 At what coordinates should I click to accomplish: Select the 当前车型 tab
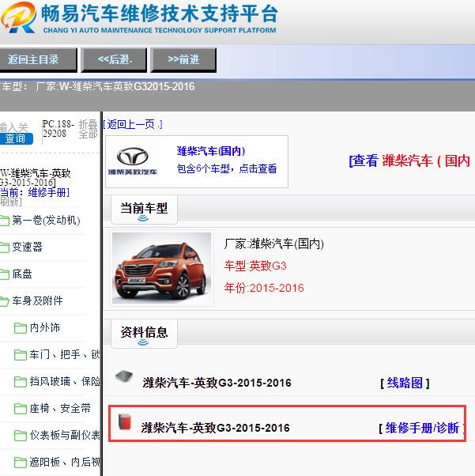click(x=144, y=210)
